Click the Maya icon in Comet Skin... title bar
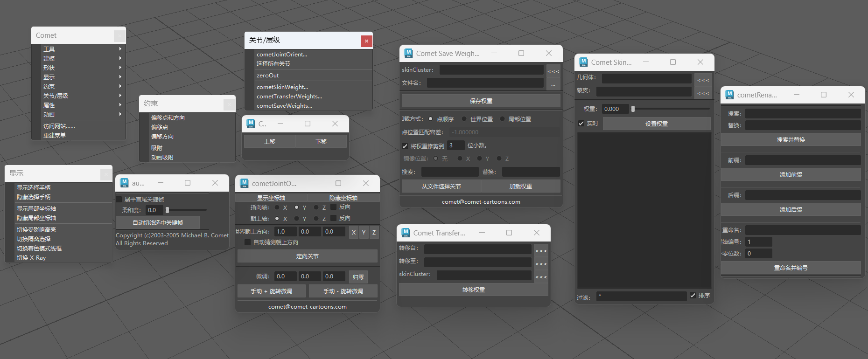Viewport: 868px width, 359px height. [583, 62]
